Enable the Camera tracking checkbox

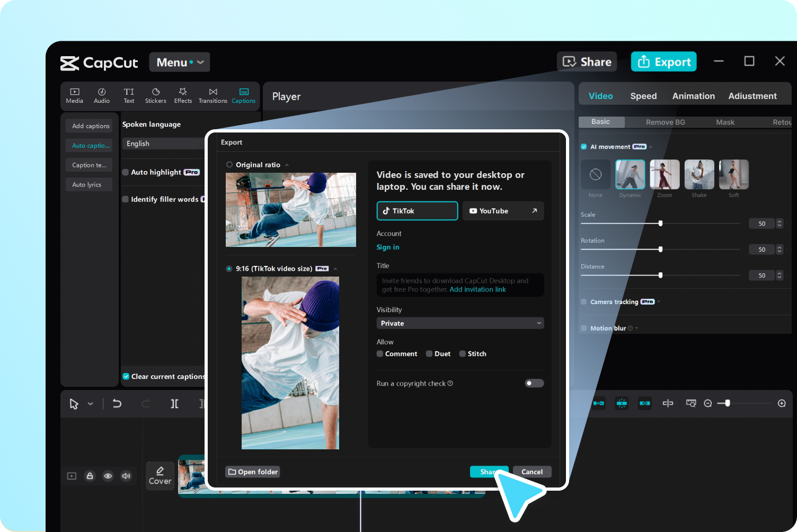(x=584, y=302)
